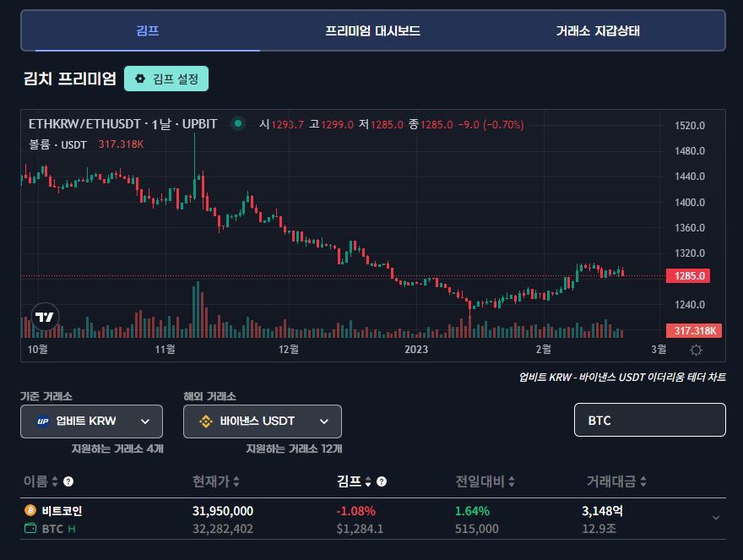Click the $1,284.1 exchange rate value
The height and width of the screenshot is (560, 743).
(360, 529)
